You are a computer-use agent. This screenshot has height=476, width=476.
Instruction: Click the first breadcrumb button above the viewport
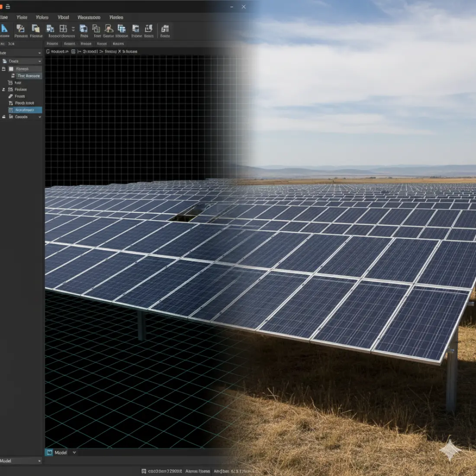click(x=56, y=51)
